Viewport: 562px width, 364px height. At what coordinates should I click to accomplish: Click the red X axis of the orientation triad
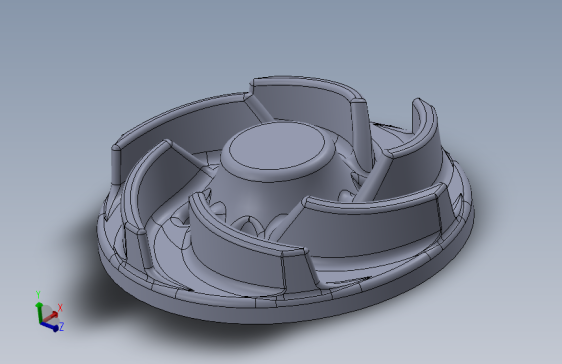pos(50,316)
